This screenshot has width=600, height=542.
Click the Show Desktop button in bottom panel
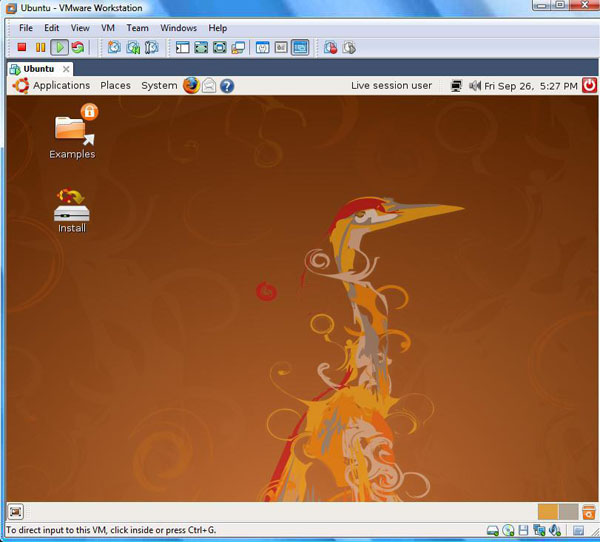tap(16, 512)
